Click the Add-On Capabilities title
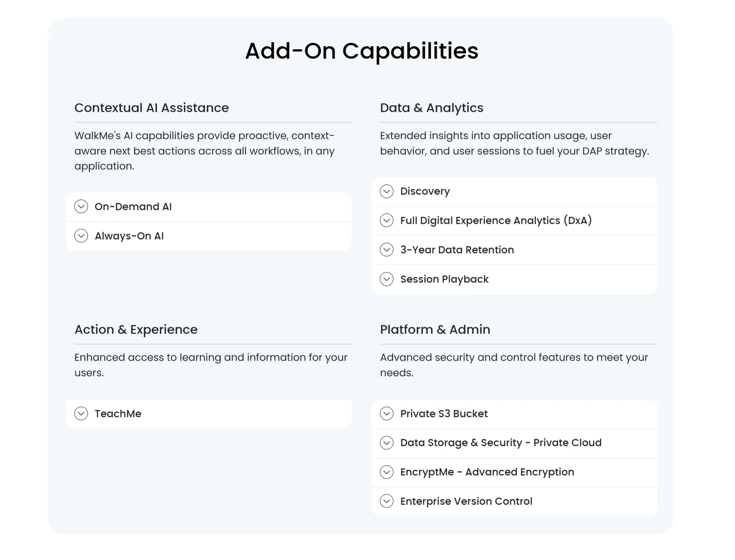The width and height of the screenshot is (735, 560). click(x=361, y=51)
